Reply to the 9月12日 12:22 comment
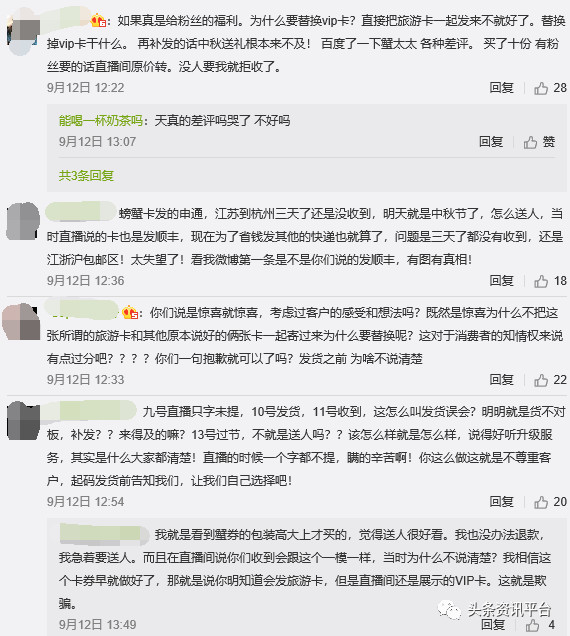This screenshot has width=570, height=636. pyautogui.click(x=501, y=88)
